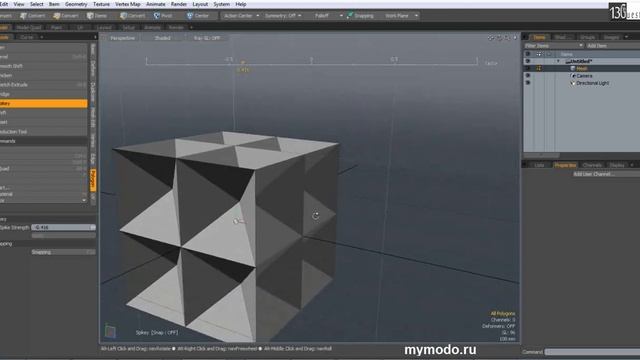Open the Help menu
The height and width of the screenshot is (360, 640).
(x=241, y=4)
